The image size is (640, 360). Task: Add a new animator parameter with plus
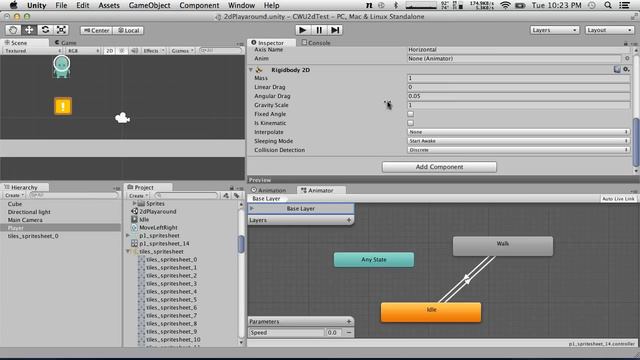(349, 322)
